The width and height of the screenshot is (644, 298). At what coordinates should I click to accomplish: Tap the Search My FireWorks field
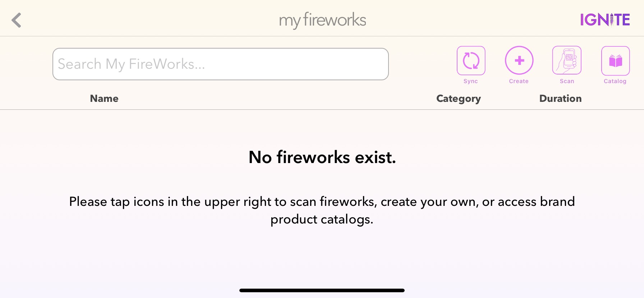tap(220, 64)
